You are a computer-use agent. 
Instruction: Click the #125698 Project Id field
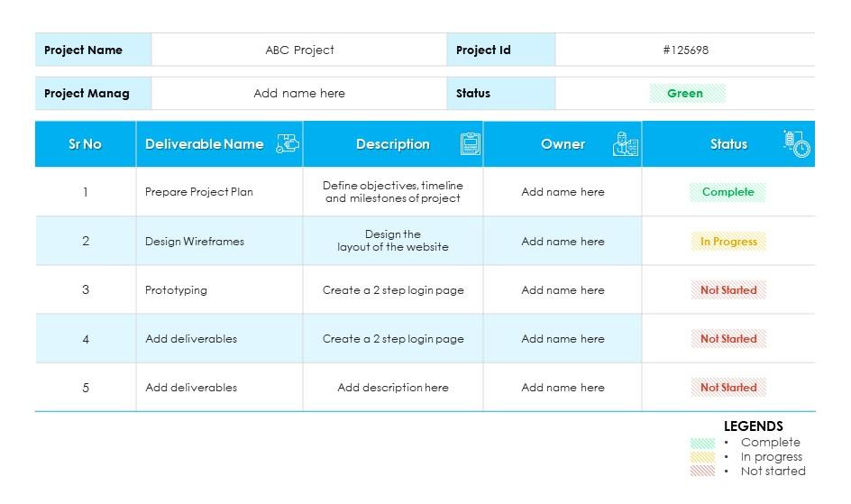pos(685,50)
